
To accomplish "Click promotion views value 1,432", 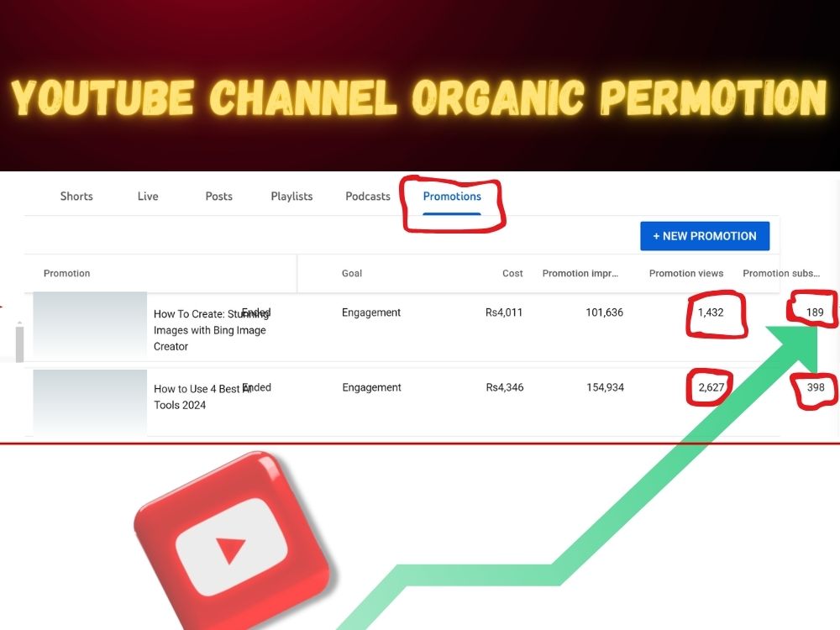I will (711, 312).
